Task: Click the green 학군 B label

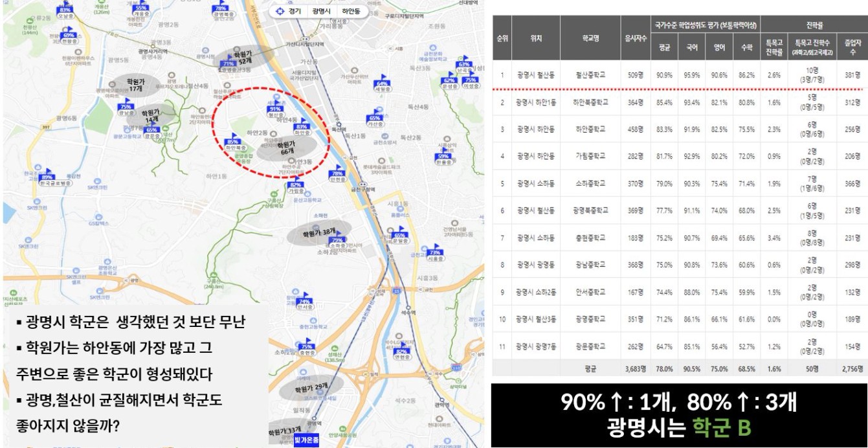Action: pos(721,427)
